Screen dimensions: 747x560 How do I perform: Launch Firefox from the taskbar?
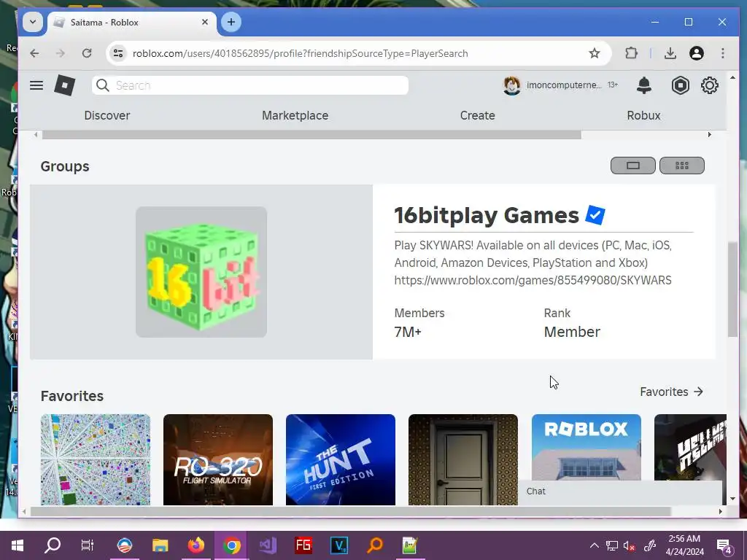(196, 545)
